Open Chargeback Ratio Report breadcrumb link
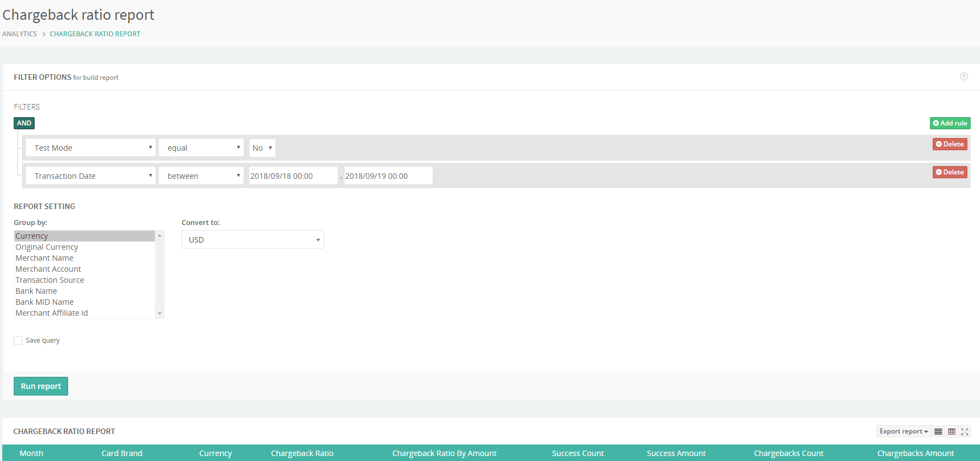 pos(95,34)
